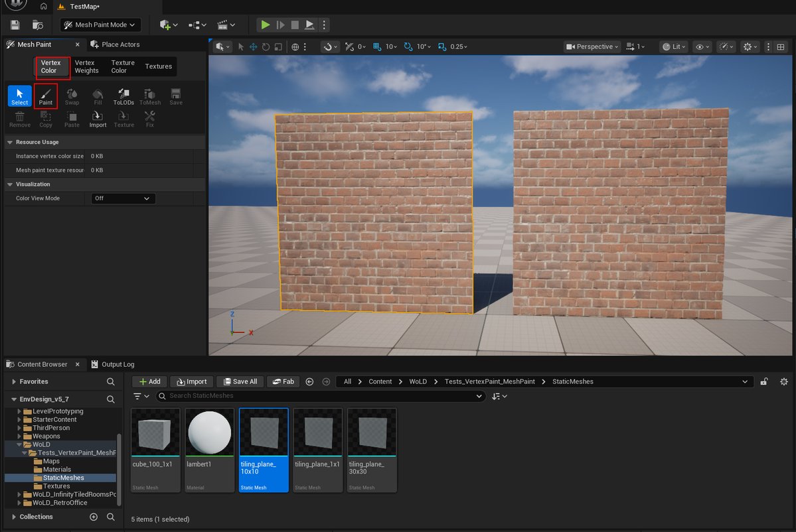Open the Lit view mode dropdown
The height and width of the screenshot is (532, 796).
click(x=674, y=46)
